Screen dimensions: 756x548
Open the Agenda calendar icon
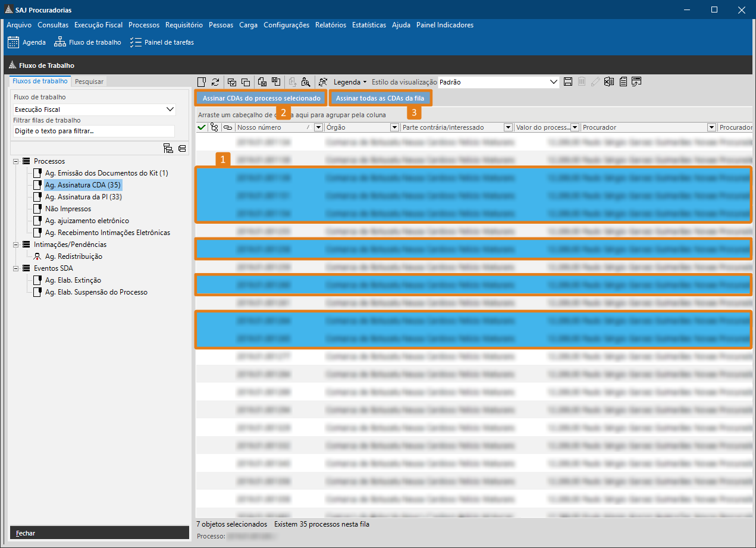(x=13, y=42)
